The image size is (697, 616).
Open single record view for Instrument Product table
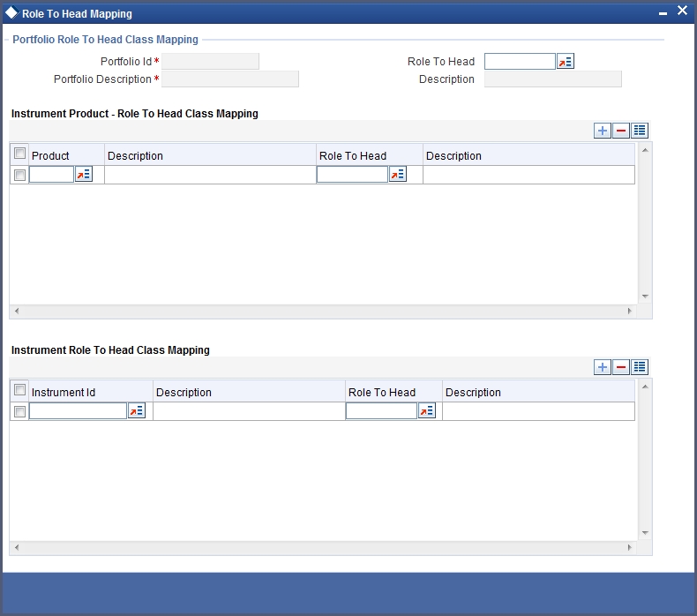click(640, 131)
